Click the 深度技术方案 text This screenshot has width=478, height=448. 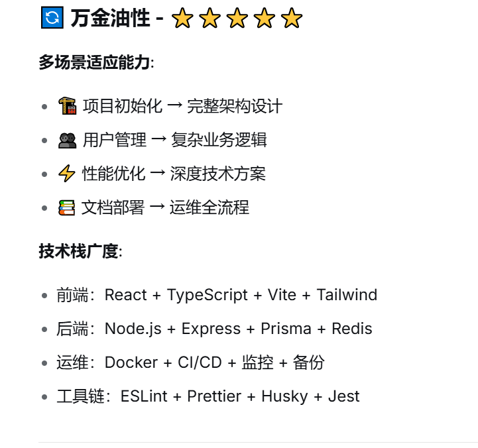(217, 174)
